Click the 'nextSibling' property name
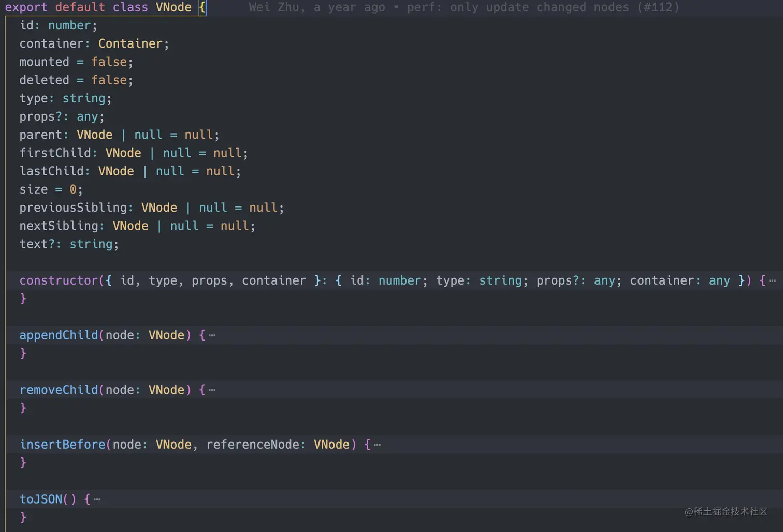783x532 pixels. [x=59, y=226]
